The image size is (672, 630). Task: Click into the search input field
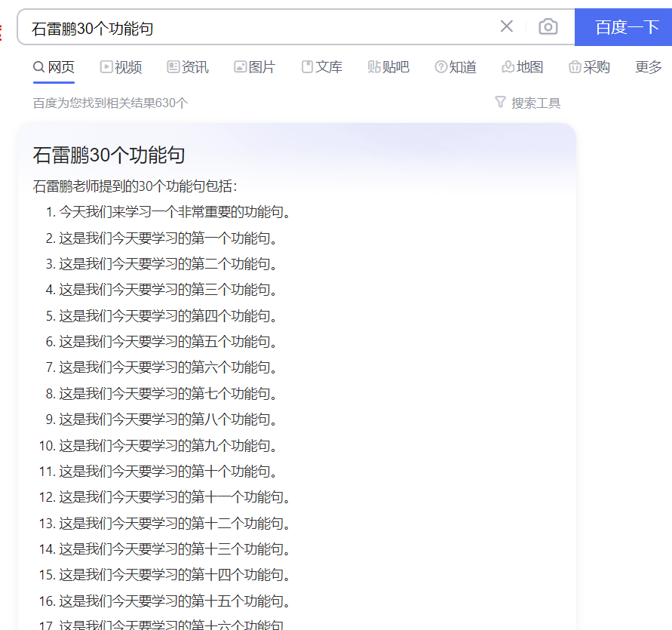[x=256, y=28]
